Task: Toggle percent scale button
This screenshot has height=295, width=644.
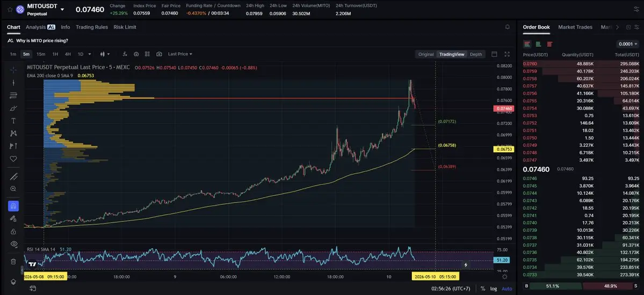Action: (482, 289)
